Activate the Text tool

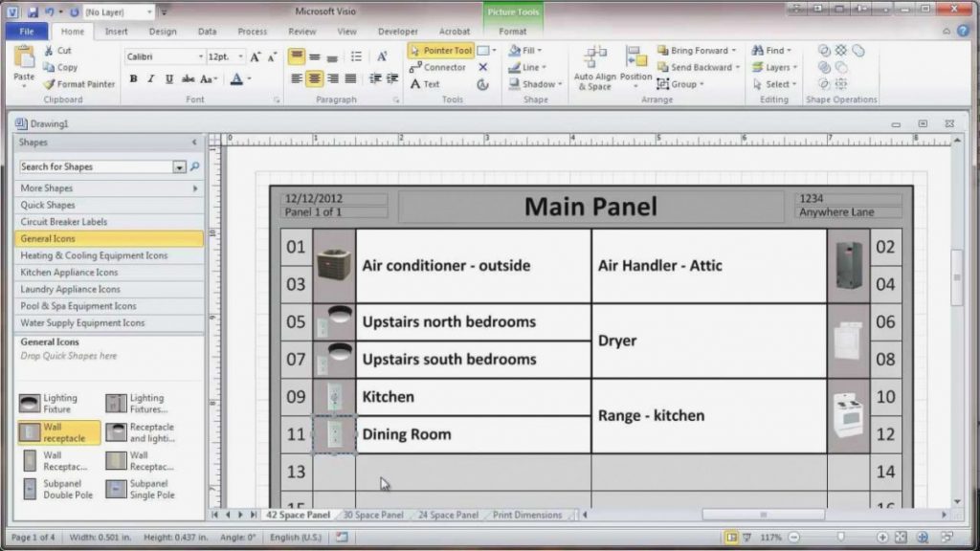point(425,84)
